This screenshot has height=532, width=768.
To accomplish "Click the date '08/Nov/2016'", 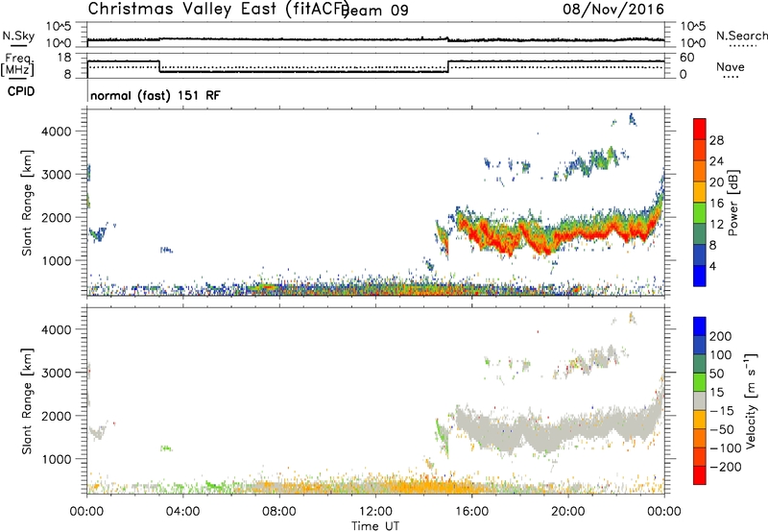I will click(613, 9).
